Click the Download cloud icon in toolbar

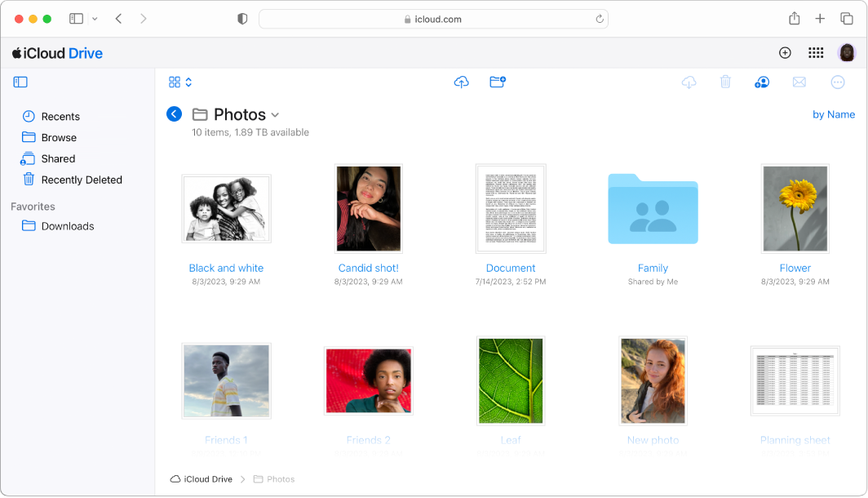689,82
